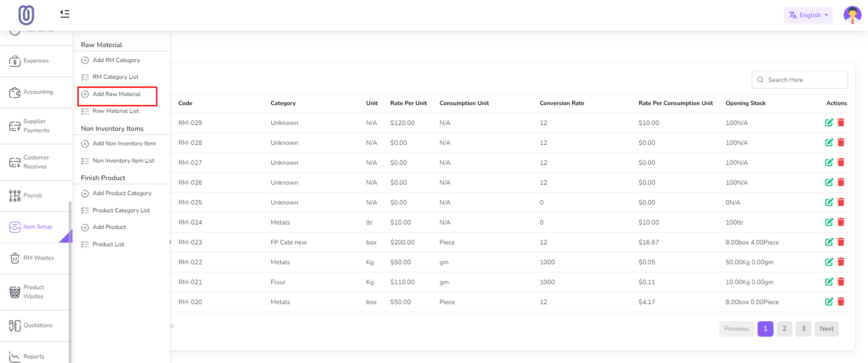Edit the RM-021 Flour entry
Image resolution: width=868 pixels, height=363 pixels.
[x=828, y=282]
